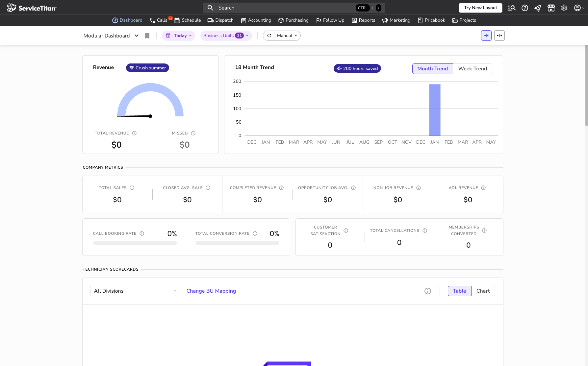Click the refresh icon beside Manual
Image resolution: width=588 pixels, height=366 pixels.
tap(269, 36)
